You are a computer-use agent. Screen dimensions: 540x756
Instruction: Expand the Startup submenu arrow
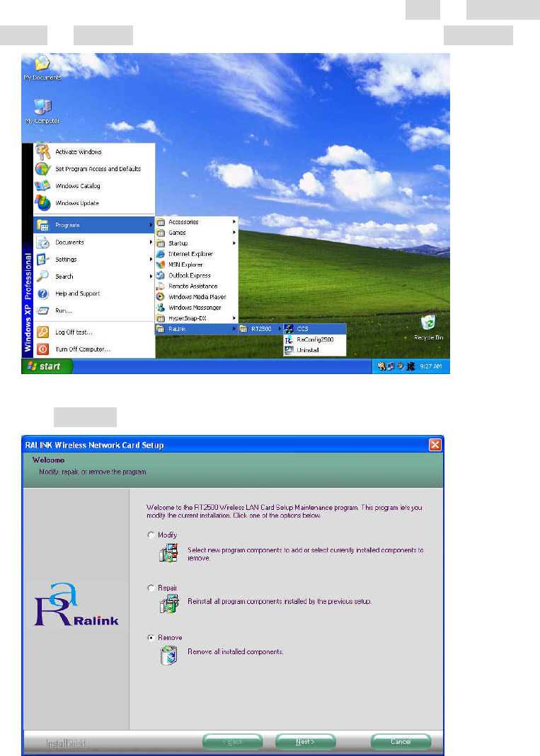point(234,243)
